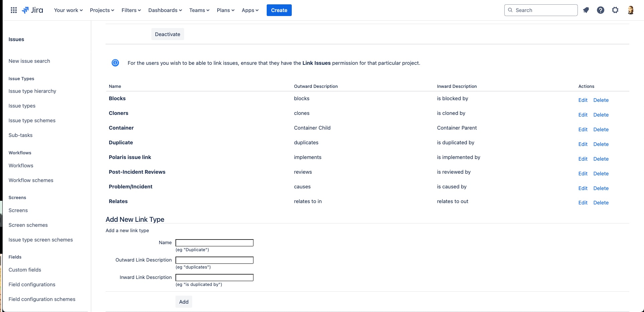This screenshot has height=312, width=644.
Task: Focus the Outward Link Description field
Action: [x=215, y=260]
